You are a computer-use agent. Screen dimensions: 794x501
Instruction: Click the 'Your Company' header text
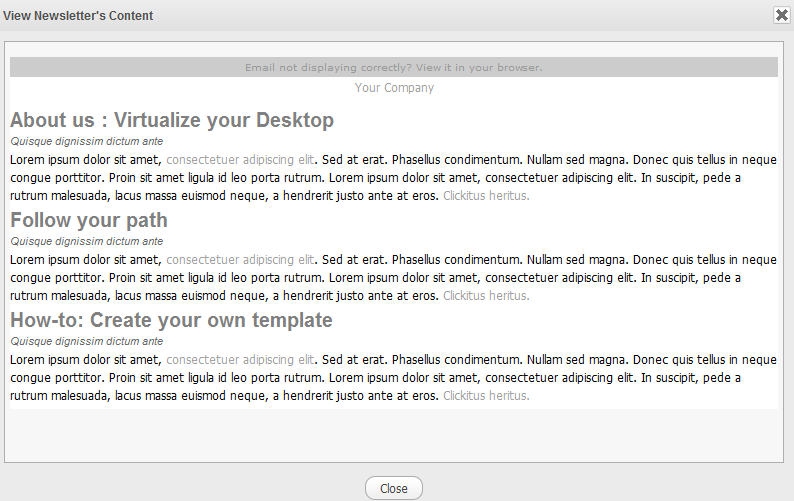pyautogui.click(x=394, y=88)
